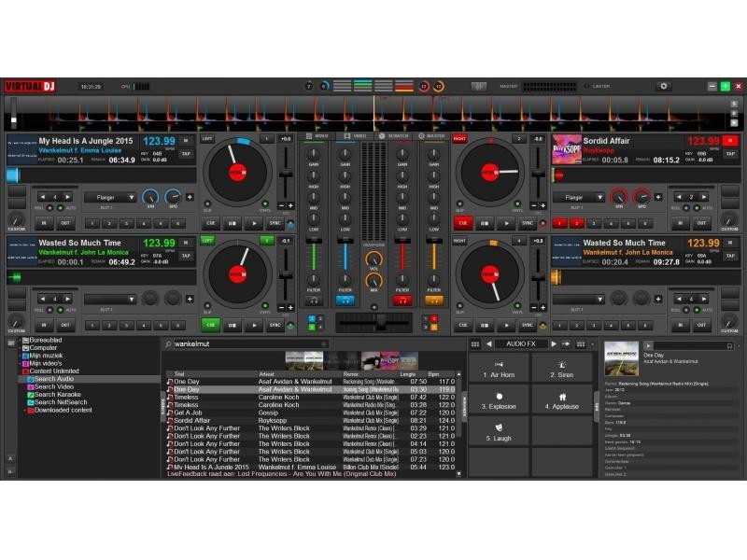Viewport: 747px width, 560px height.
Task: Open the Flanger effect dropdown on Sordid Affair deck
Action: (x=578, y=197)
